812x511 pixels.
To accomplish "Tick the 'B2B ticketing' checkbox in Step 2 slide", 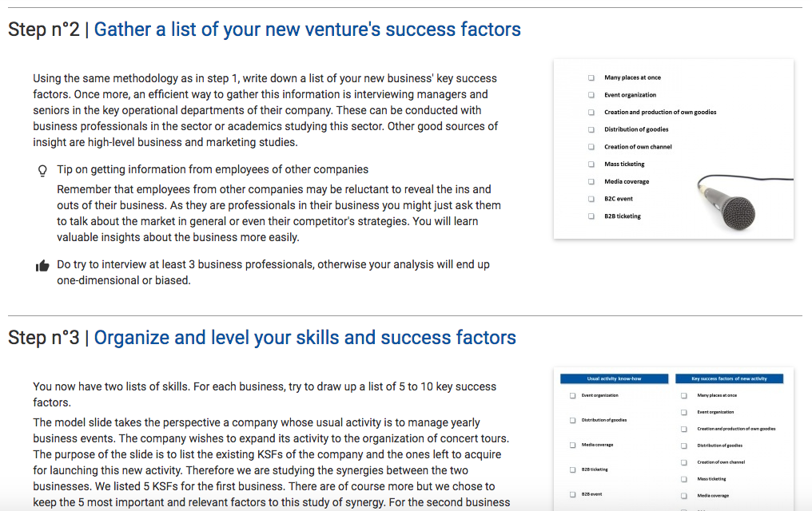I will click(591, 216).
